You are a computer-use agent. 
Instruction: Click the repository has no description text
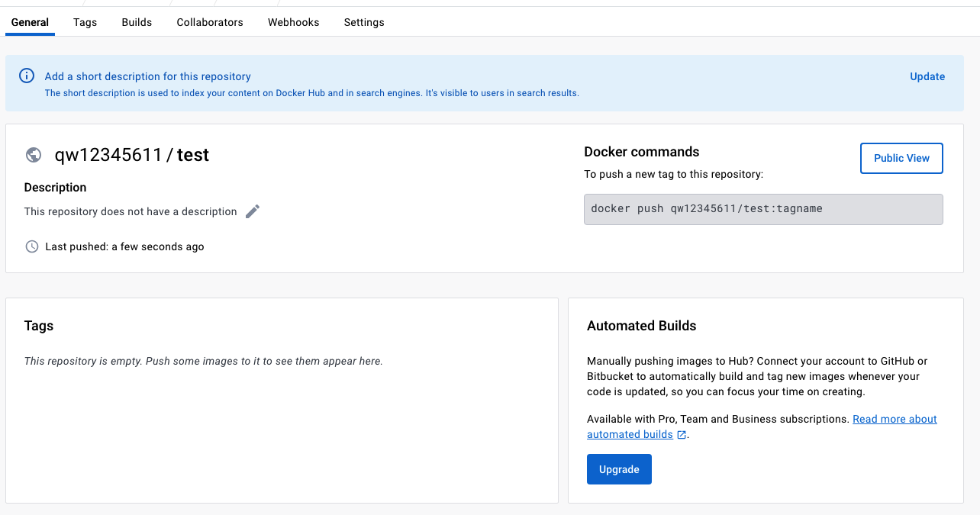131,211
